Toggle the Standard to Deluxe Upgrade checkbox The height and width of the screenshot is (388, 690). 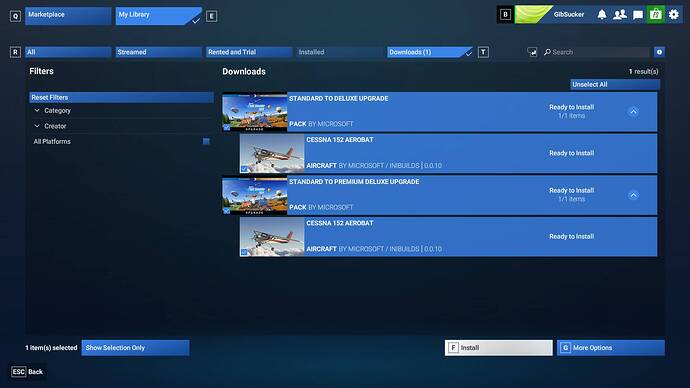[227, 127]
